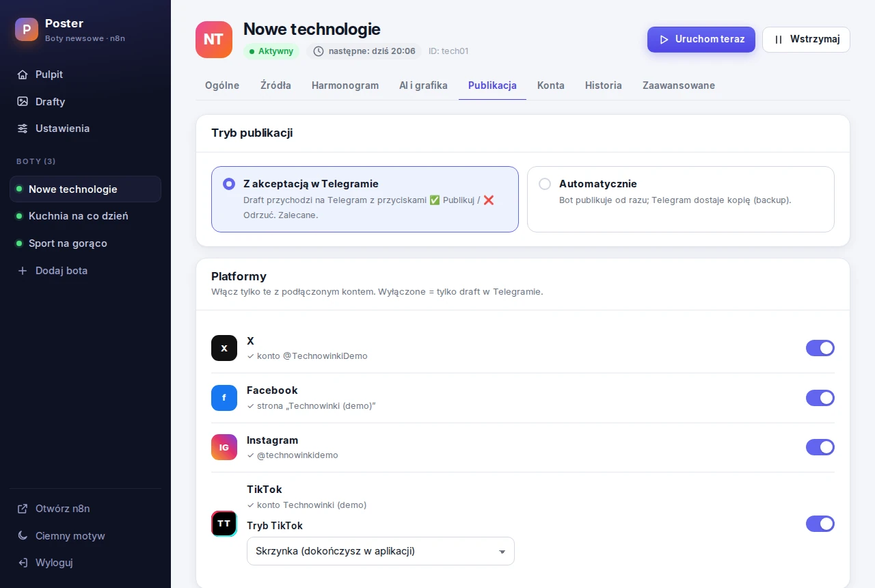Image resolution: width=875 pixels, height=588 pixels.
Task: Click the Wstrzymaj button
Action: click(806, 40)
